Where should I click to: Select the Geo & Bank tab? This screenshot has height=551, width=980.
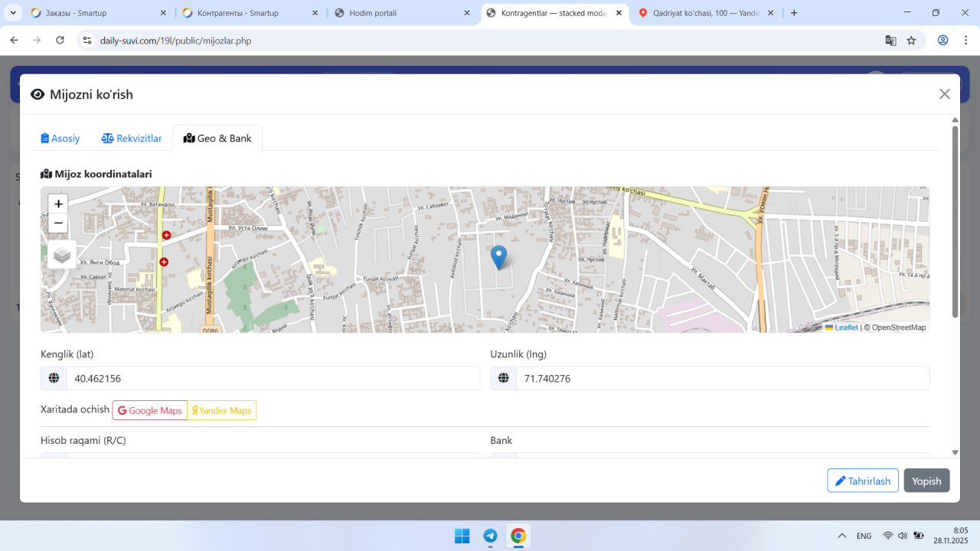[217, 139]
